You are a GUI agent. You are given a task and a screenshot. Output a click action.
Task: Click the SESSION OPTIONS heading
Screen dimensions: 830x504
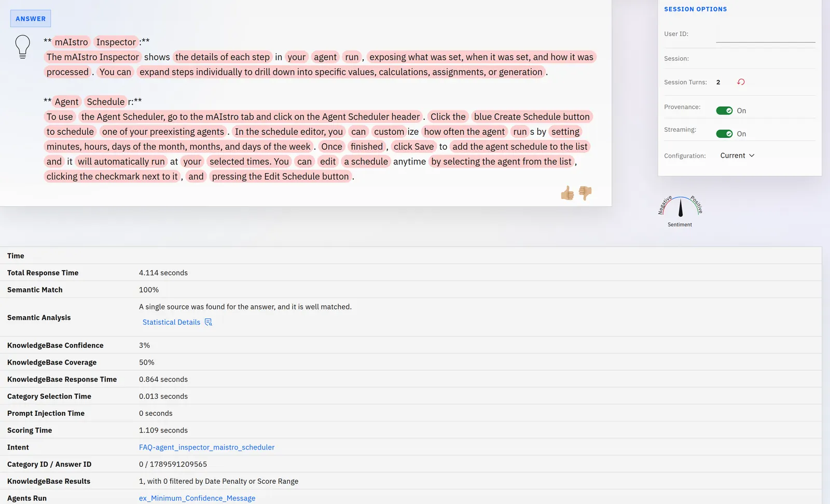tap(696, 9)
